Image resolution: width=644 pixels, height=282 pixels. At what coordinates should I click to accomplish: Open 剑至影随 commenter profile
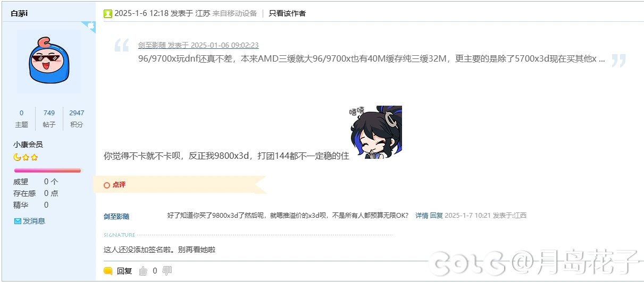(116, 216)
